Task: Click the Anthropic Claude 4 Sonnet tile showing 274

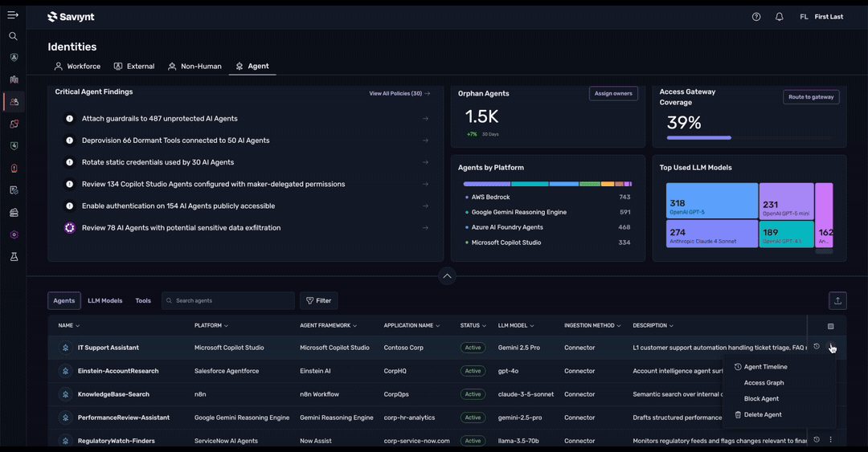Action: [712, 234]
